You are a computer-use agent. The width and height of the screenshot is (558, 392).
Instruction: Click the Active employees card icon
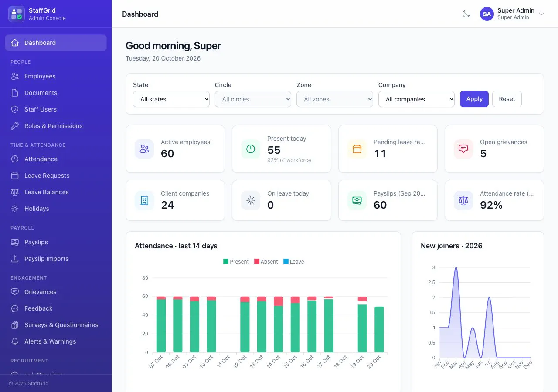tap(144, 149)
